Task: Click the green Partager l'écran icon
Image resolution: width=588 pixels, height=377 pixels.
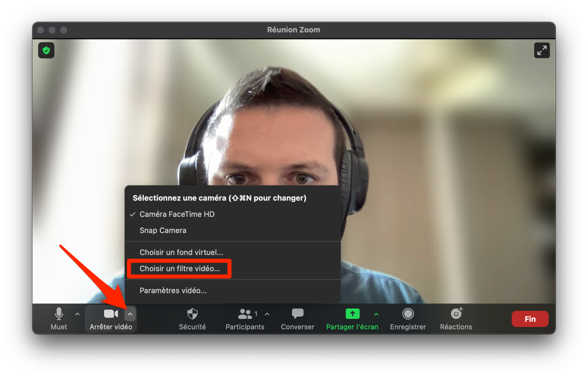Action: (x=352, y=314)
